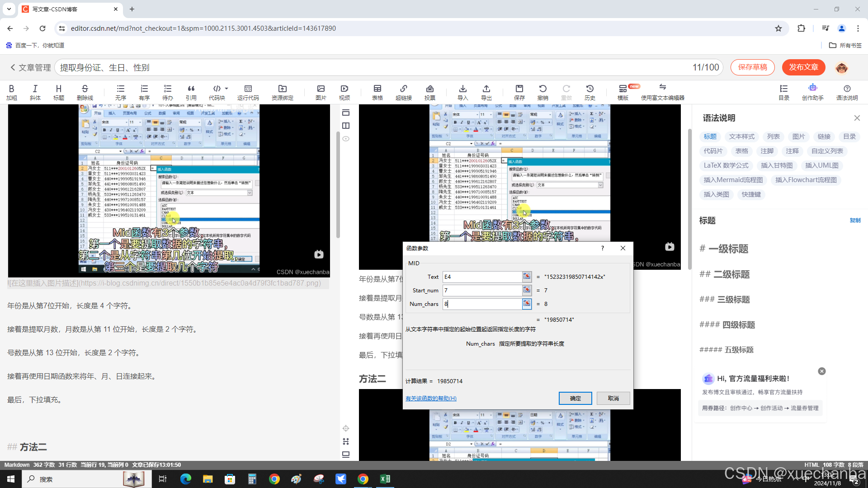Click the Bold (加粗) formatting icon
Viewport: 868px width, 488px height.
(x=11, y=92)
